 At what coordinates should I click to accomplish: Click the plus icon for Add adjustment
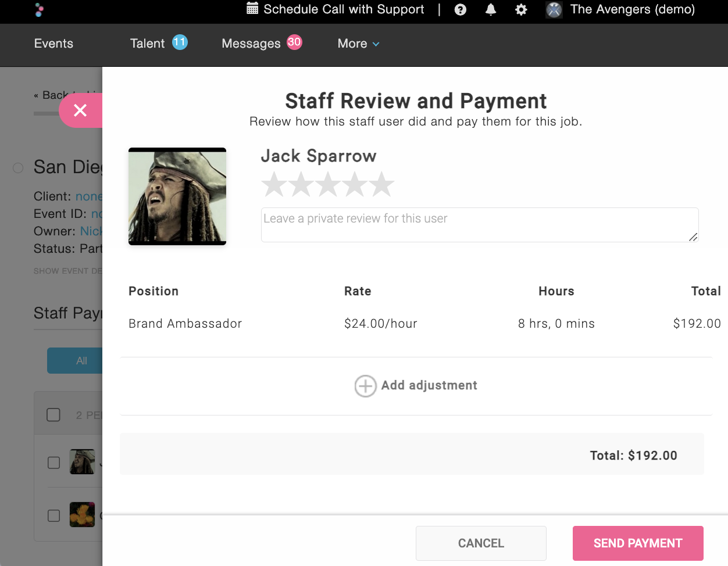pos(365,386)
